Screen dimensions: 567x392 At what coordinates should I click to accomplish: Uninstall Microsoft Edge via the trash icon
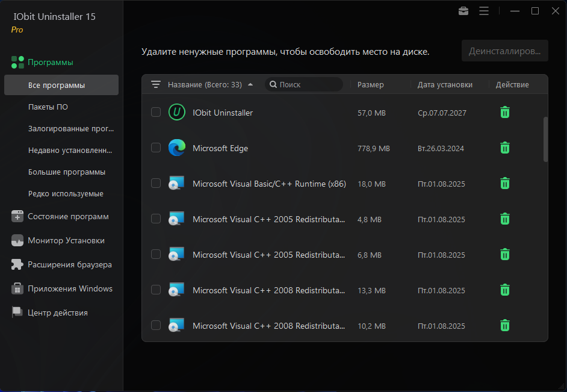click(x=505, y=148)
